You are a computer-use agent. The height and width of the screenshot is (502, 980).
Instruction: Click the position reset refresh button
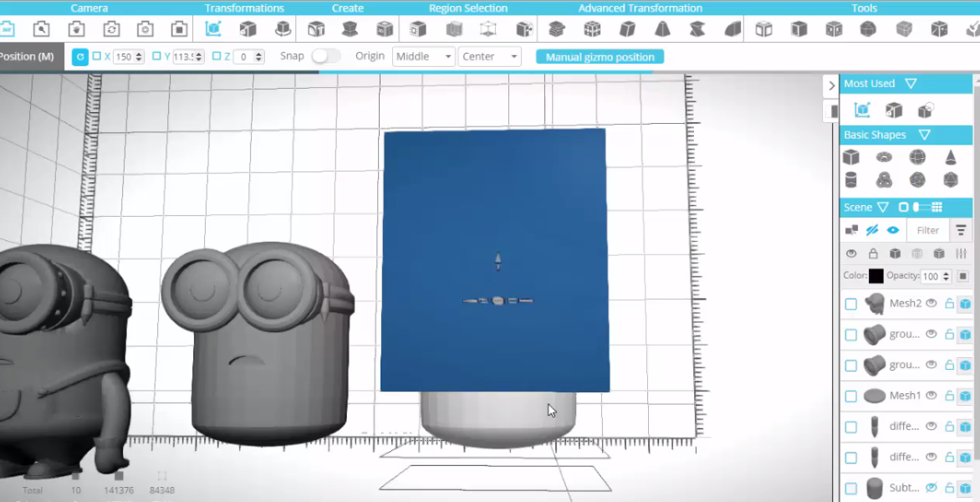80,56
